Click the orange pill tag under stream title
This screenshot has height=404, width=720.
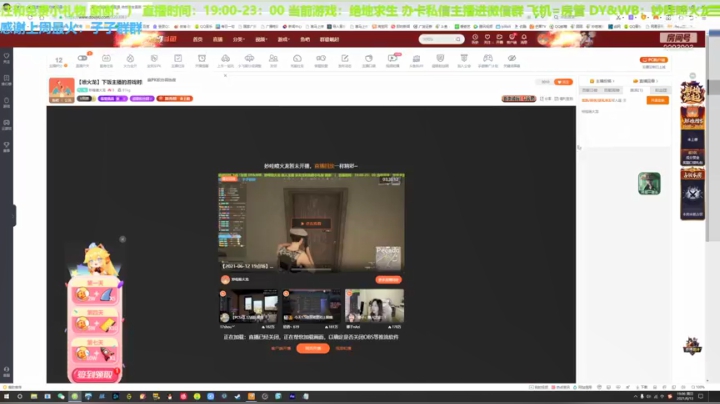point(174,99)
